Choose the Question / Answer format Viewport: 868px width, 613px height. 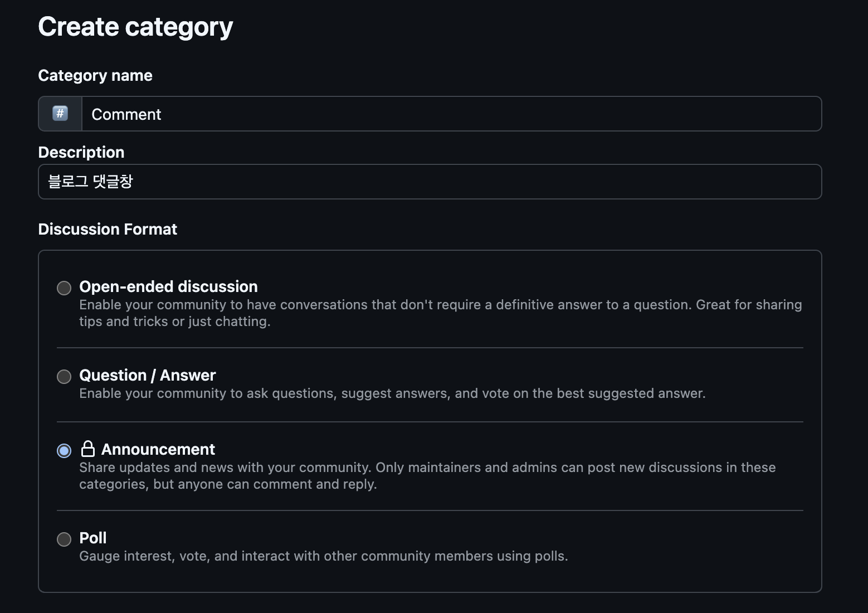pos(64,377)
